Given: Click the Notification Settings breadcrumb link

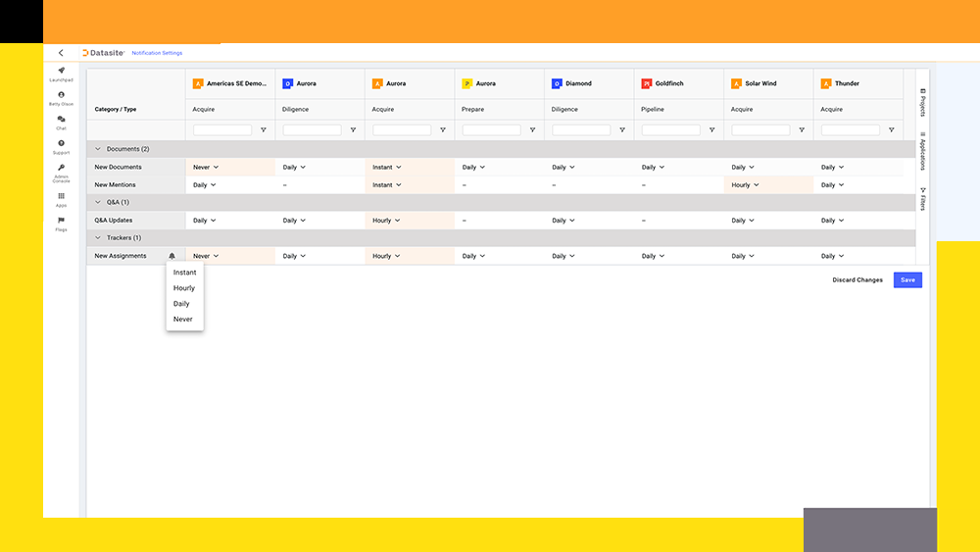Looking at the screenshot, I should coord(157,53).
